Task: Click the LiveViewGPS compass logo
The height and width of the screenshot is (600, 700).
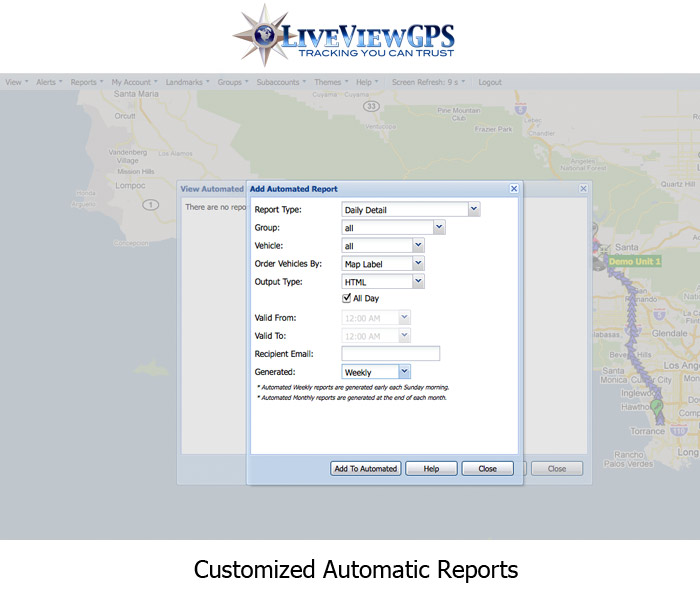Action: pos(262,35)
